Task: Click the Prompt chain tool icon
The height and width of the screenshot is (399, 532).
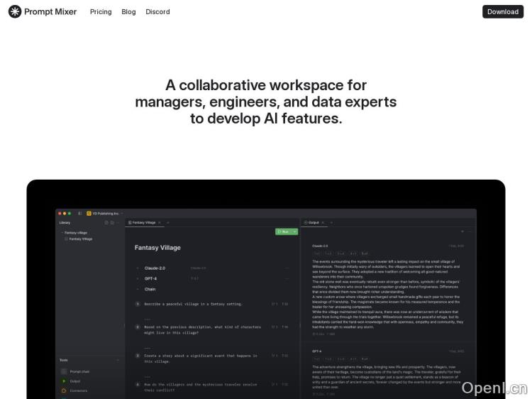Action: (x=64, y=371)
